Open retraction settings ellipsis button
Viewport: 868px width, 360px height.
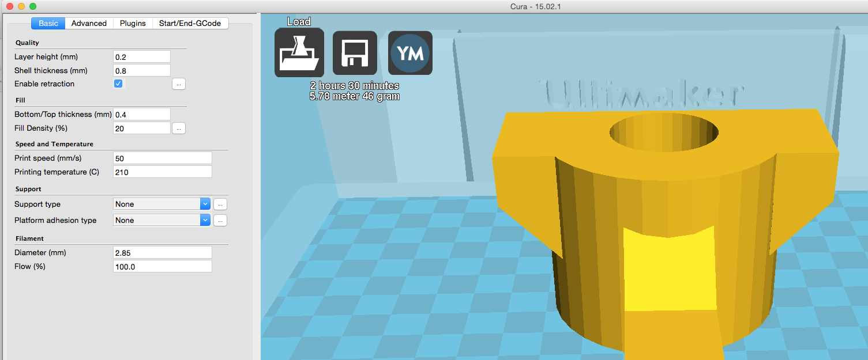[x=179, y=84]
